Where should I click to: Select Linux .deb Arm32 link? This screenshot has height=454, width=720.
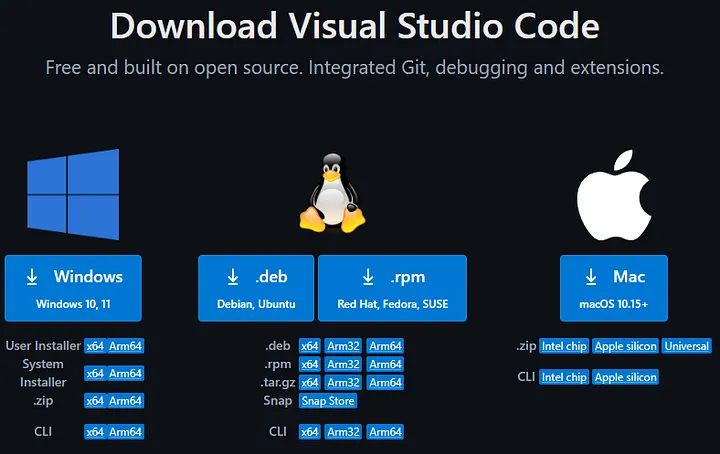point(343,346)
